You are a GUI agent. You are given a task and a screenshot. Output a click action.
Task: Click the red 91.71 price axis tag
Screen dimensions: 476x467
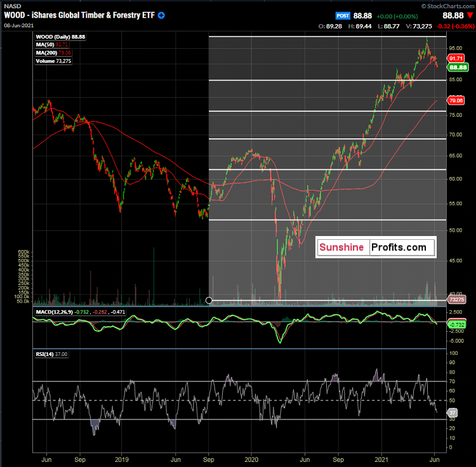[x=456, y=58]
